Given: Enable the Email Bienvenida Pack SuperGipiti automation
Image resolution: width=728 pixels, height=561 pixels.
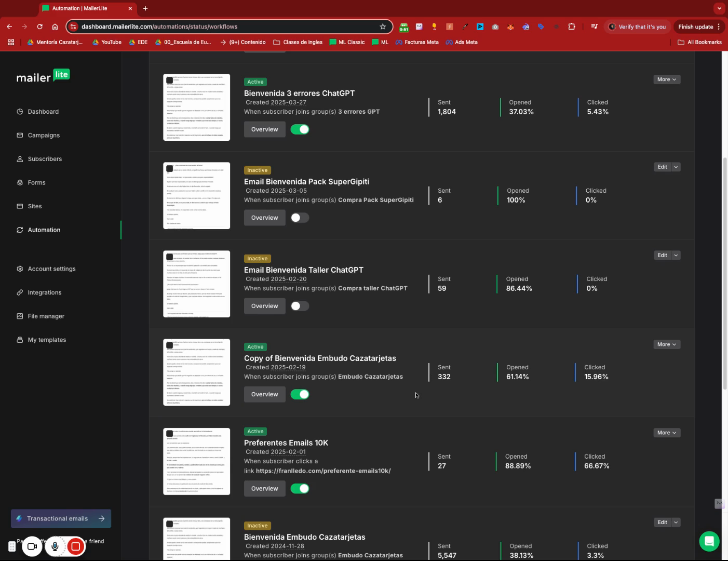Looking at the screenshot, I should [300, 218].
